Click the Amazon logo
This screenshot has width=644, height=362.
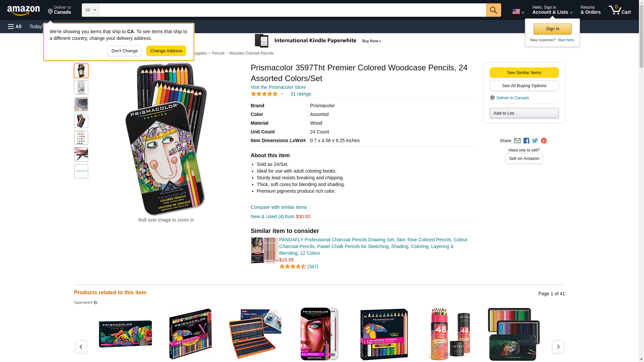click(x=23, y=10)
